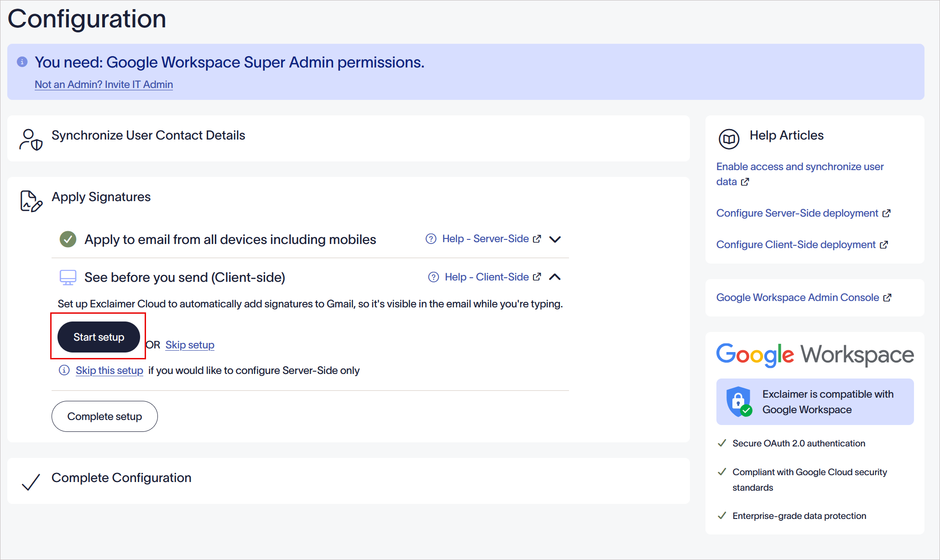Collapse the See before you send section
This screenshot has height=560, width=940.
click(x=555, y=277)
